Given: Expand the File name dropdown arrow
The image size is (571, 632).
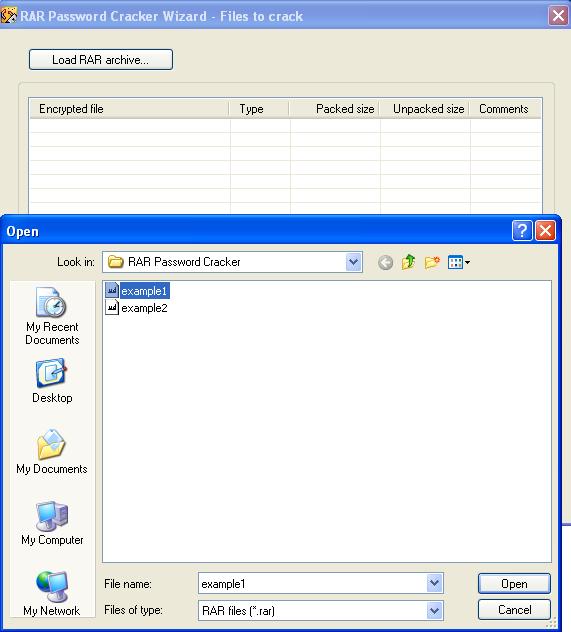Looking at the screenshot, I should pyautogui.click(x=434, y=583).
